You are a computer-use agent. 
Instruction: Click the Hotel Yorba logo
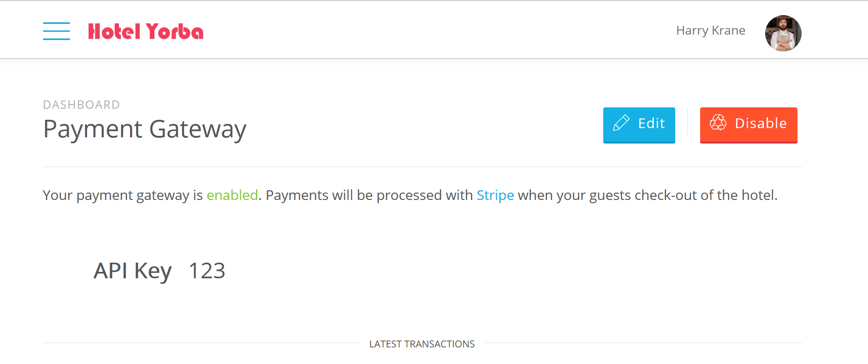coord(145,31)
